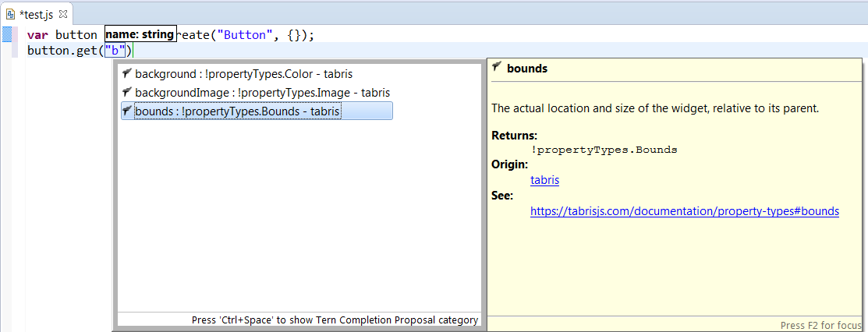This screenshot has height=332, width=868.
Task: Choose the background completion proposal
Action: point(244,73)
